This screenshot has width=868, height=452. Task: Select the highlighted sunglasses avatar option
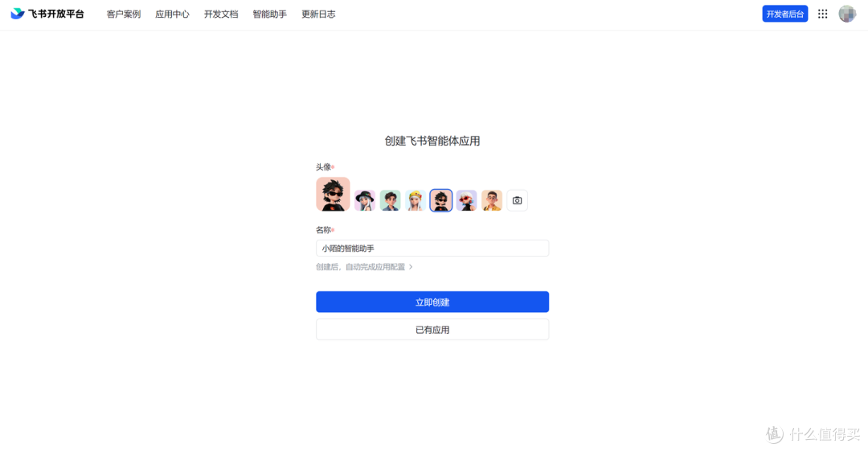441,200
